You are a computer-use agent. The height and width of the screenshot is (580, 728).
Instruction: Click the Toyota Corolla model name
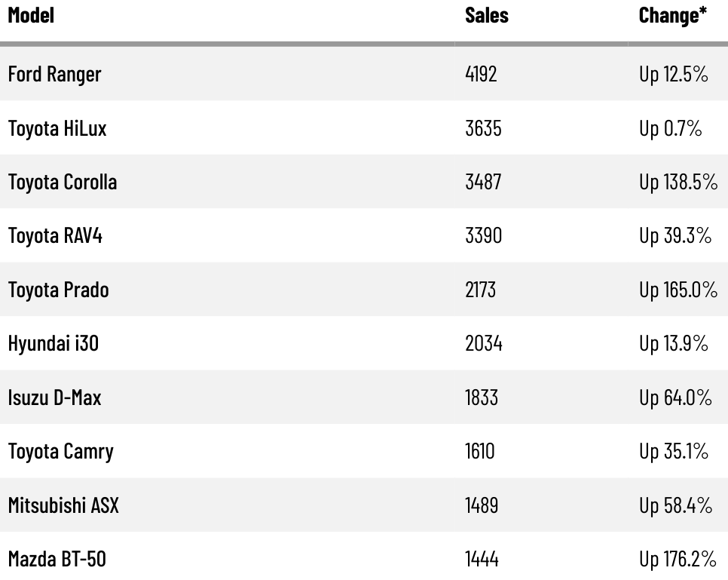(x=63, y=183)
